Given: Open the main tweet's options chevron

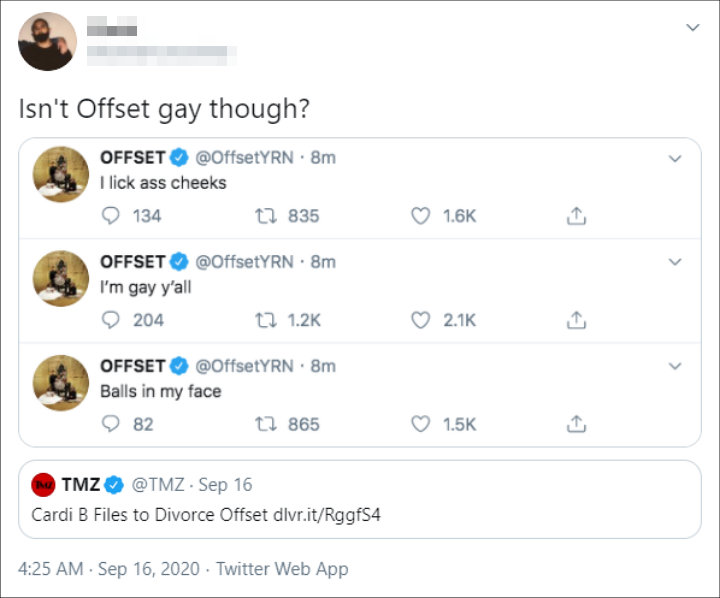Looking at the screenshot, I should click(x=692, y=28).
